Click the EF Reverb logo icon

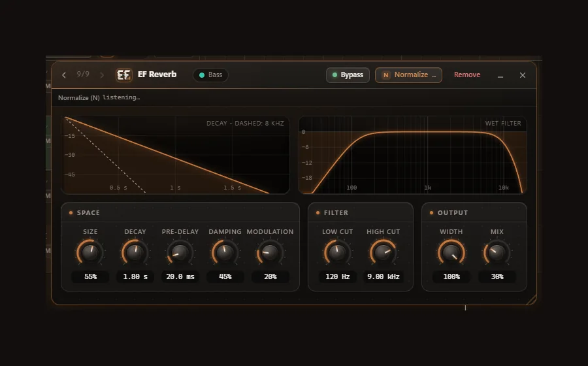click(x=123, y=75)
